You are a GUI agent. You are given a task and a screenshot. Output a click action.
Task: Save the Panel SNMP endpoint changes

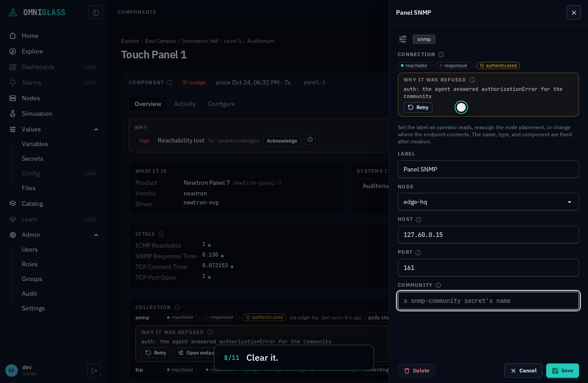tap(562, 371)
